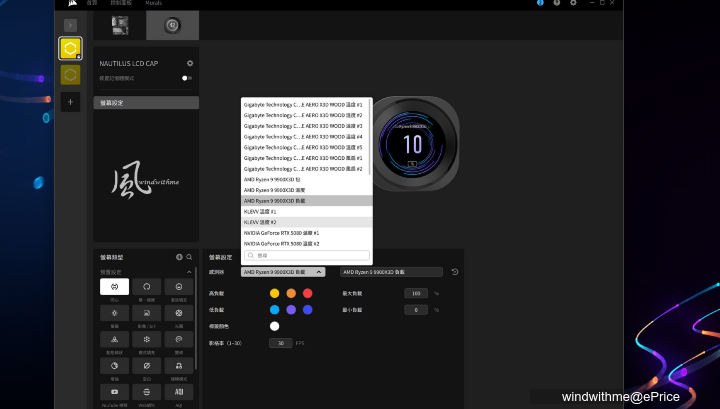Collapse the sensor dropdown showing AMD Ryzen

coord(283,272)
